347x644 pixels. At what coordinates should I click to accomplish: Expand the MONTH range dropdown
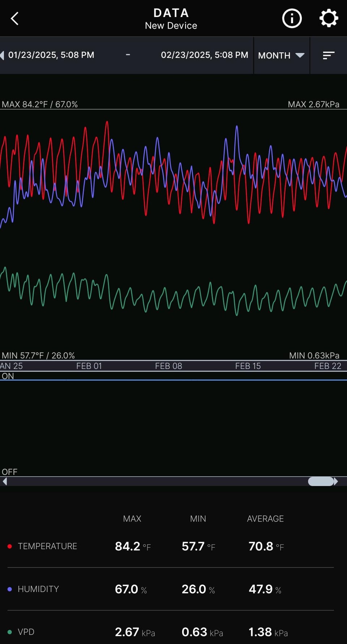[x=281, y=55]
